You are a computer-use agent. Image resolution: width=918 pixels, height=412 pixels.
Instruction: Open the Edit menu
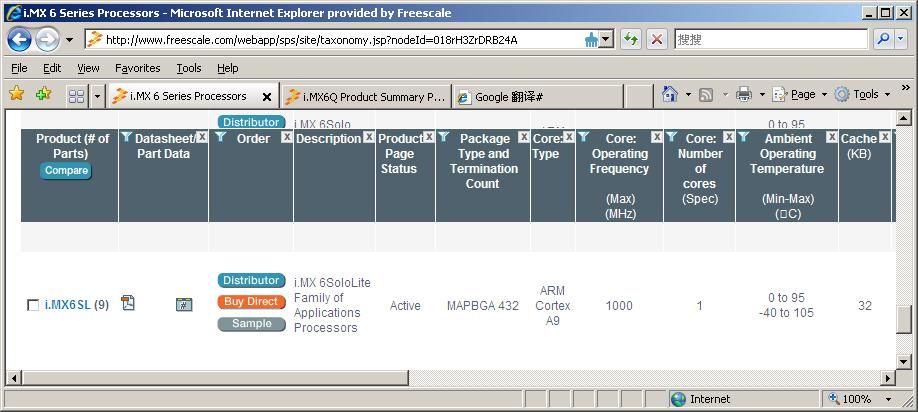pos(52,68)
